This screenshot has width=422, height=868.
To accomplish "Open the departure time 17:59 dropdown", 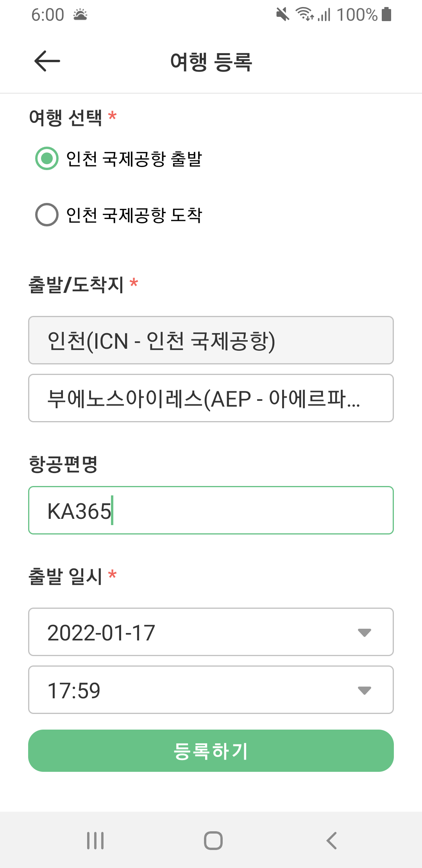I will 211,689.
